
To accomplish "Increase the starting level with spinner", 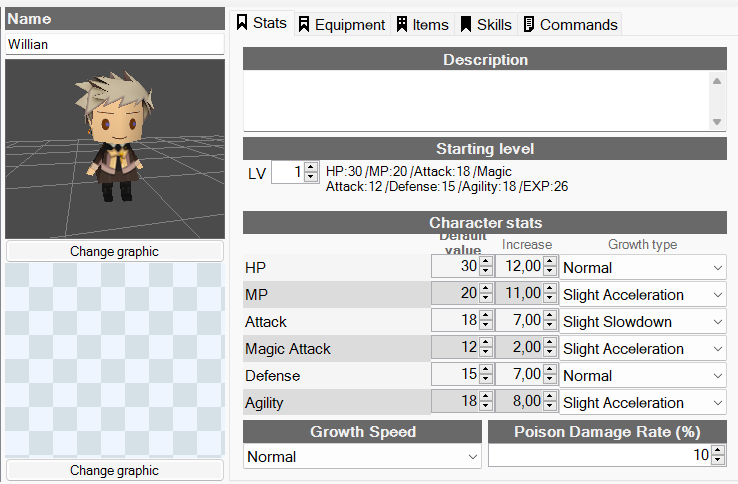I will 311,167.
